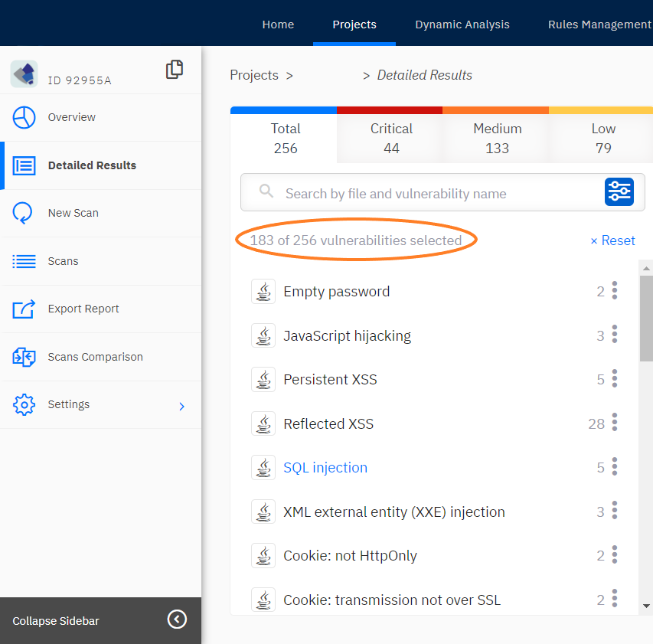This screenshot has height=644, width=653.
Task: Click the scrollbar up arrow
Action: [646, 268]
